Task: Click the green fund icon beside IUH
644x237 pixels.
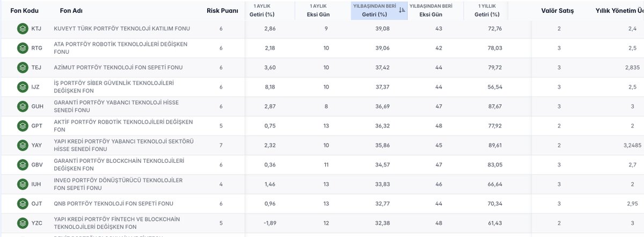Action: [22, 184]
